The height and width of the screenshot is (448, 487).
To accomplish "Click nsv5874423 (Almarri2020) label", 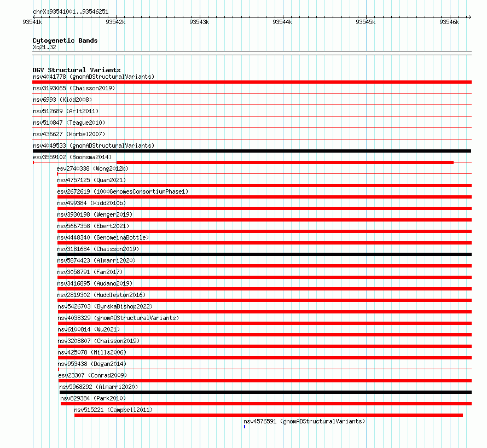I will [x=97, y=260].
